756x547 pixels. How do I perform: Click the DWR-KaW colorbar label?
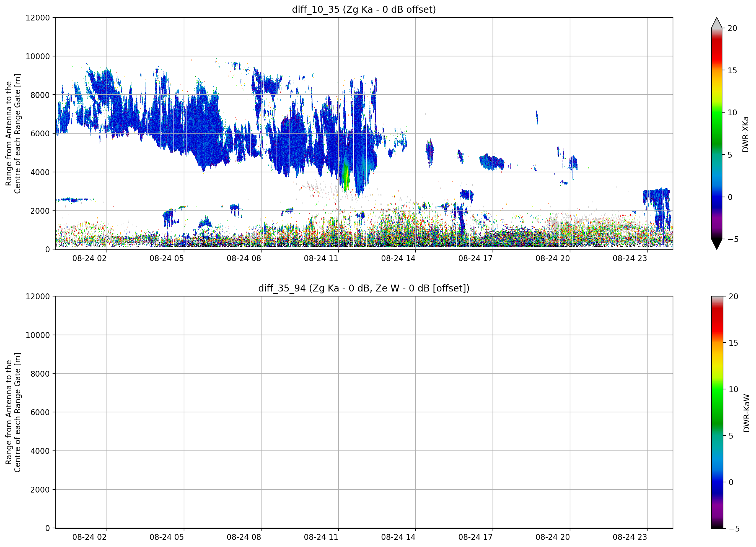click(x=746, y=413)
